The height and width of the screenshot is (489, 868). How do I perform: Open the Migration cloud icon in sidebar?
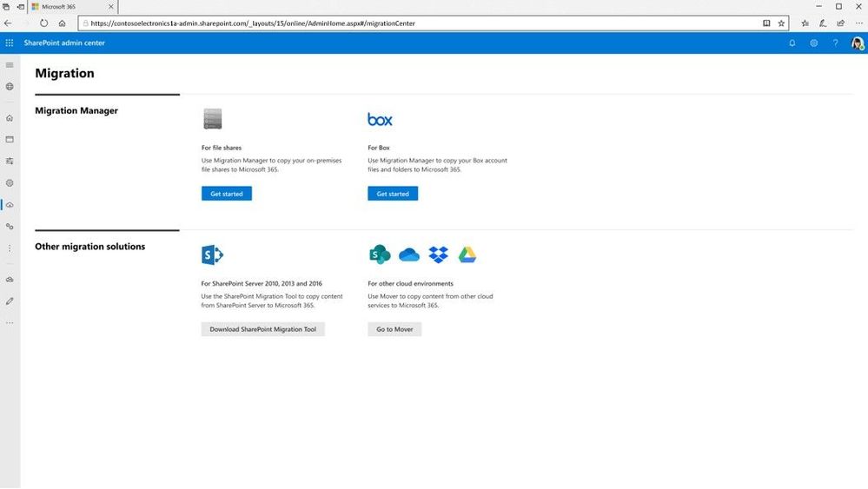[10, 205]
